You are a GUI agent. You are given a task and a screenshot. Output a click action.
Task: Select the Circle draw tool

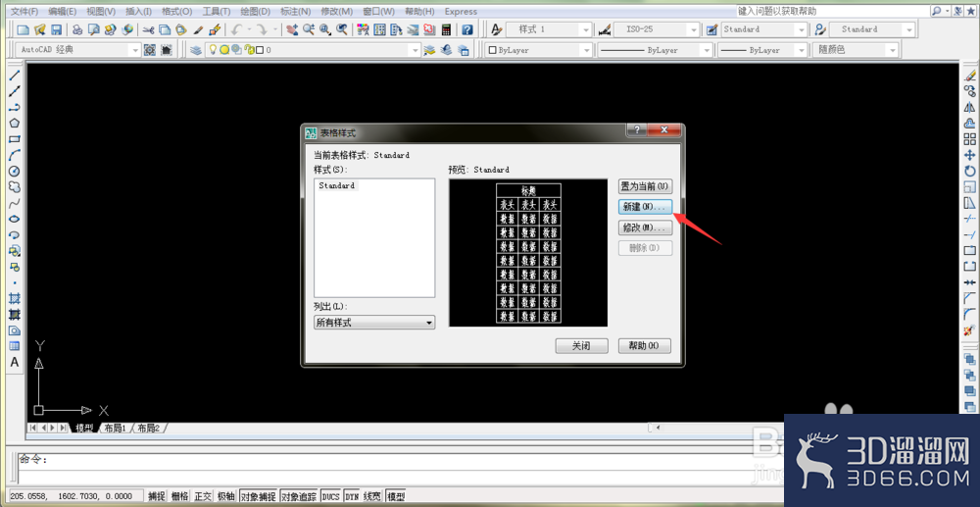pos(15,171)
